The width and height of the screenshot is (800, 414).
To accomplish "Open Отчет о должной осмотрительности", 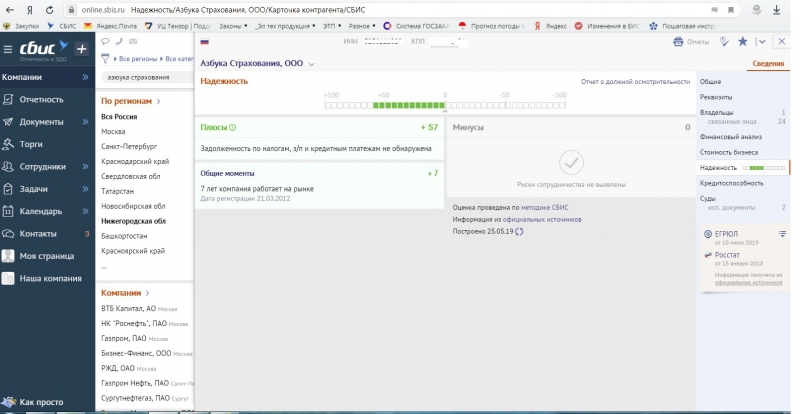I will click(635, 82).
